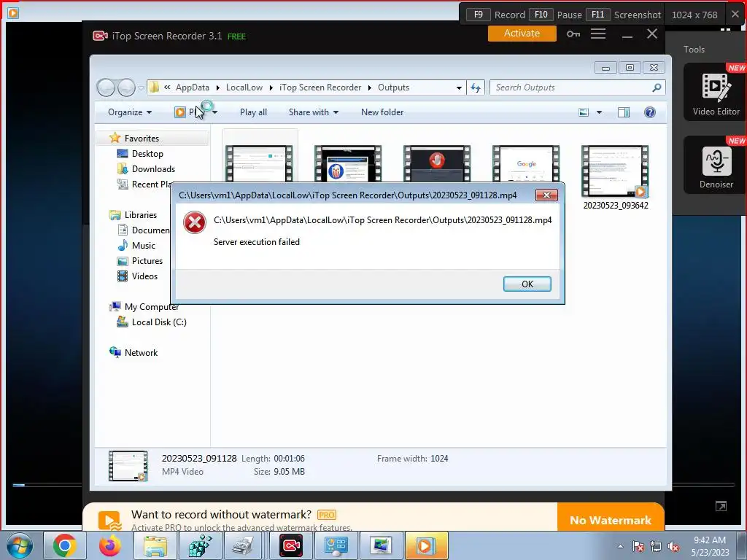Select Favorites in navigation pane
This screenshot has width=747, height=560.
[x=142, y=139]
